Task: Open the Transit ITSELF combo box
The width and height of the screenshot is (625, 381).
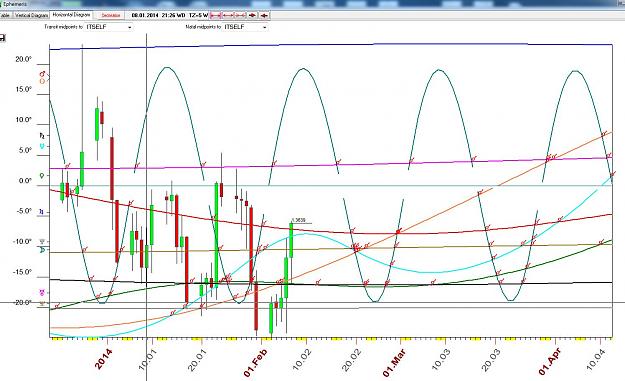Action: (x=108, y=27)
